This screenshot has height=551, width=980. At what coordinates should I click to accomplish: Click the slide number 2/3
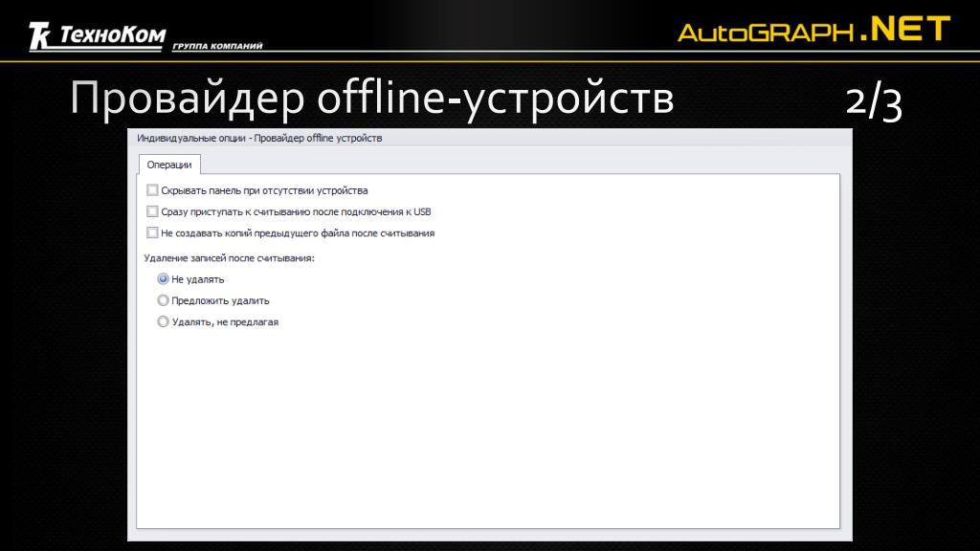click(x=874, y=102)
